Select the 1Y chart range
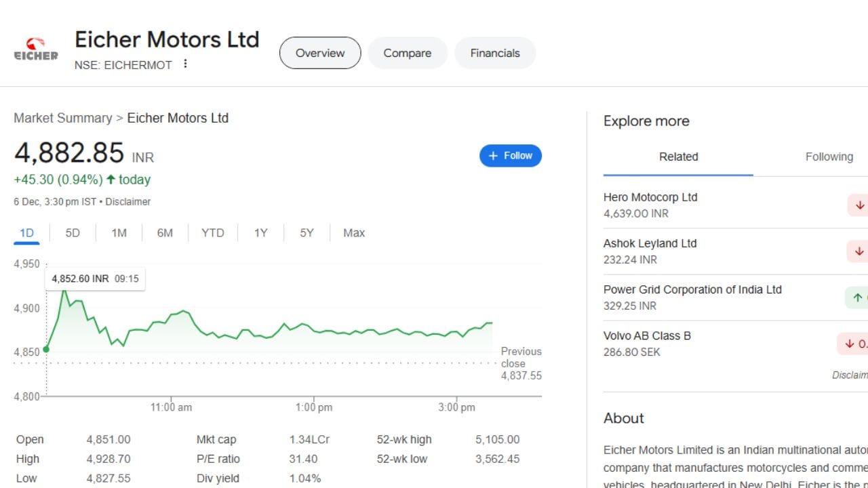868x488 pixels. click(x=260, y=232)
